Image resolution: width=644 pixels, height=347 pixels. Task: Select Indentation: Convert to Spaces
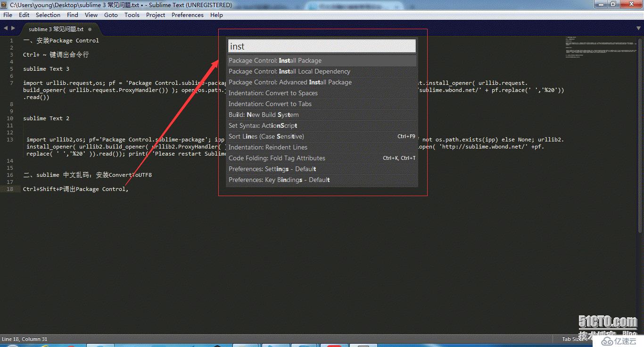tap(322, 93)
